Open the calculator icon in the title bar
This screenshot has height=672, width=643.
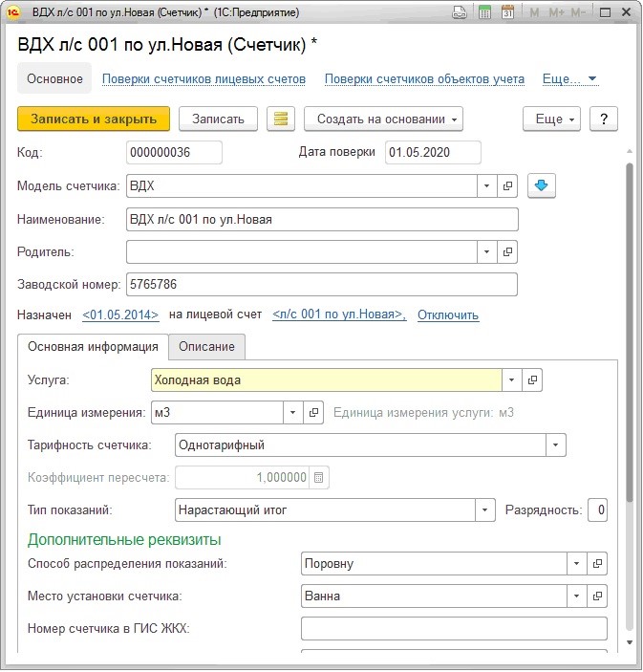(x=484, y=13)
